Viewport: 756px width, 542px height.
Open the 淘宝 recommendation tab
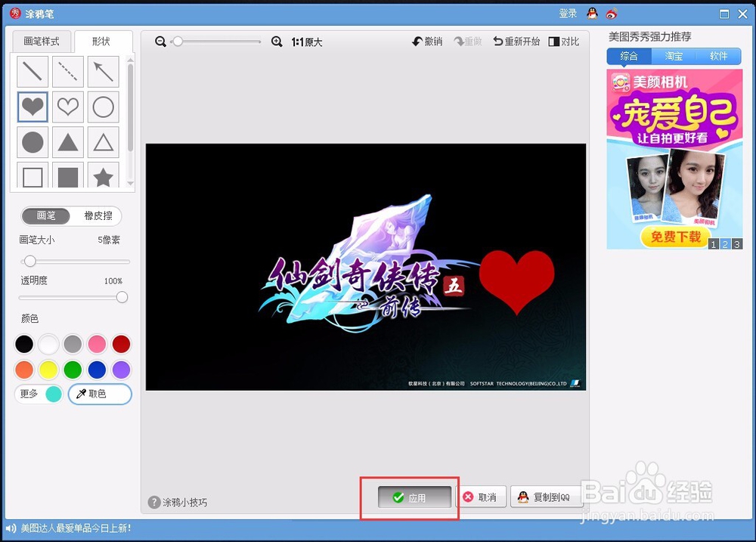coord(674,56)
